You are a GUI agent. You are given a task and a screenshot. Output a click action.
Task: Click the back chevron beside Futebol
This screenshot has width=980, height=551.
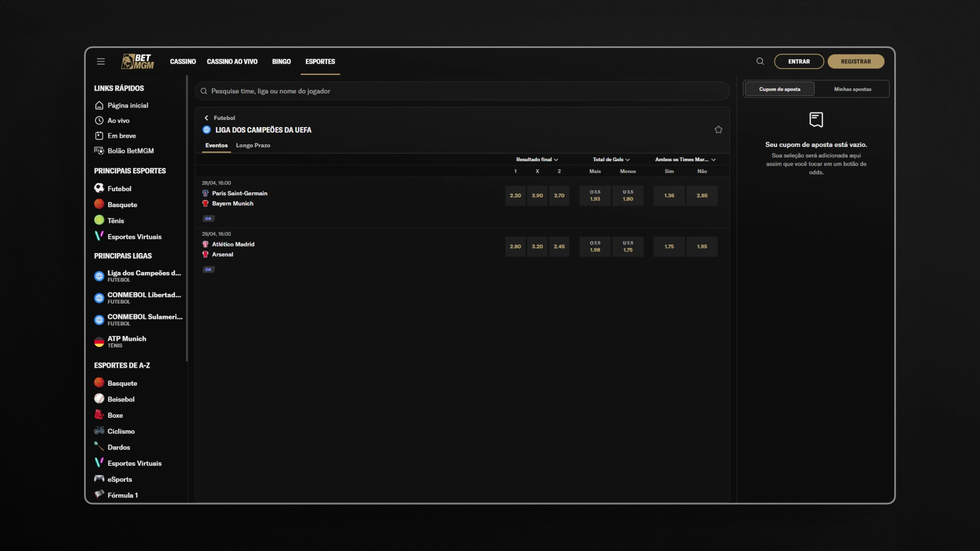206,118
